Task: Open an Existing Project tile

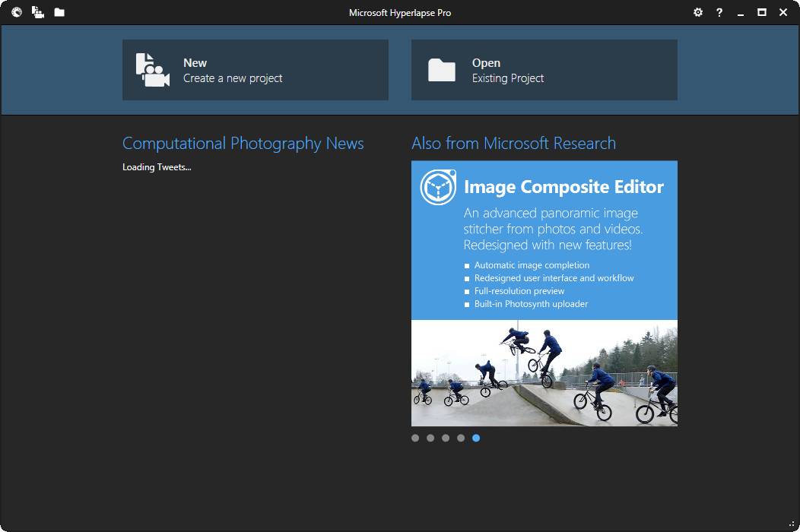Action: point(544,70)
